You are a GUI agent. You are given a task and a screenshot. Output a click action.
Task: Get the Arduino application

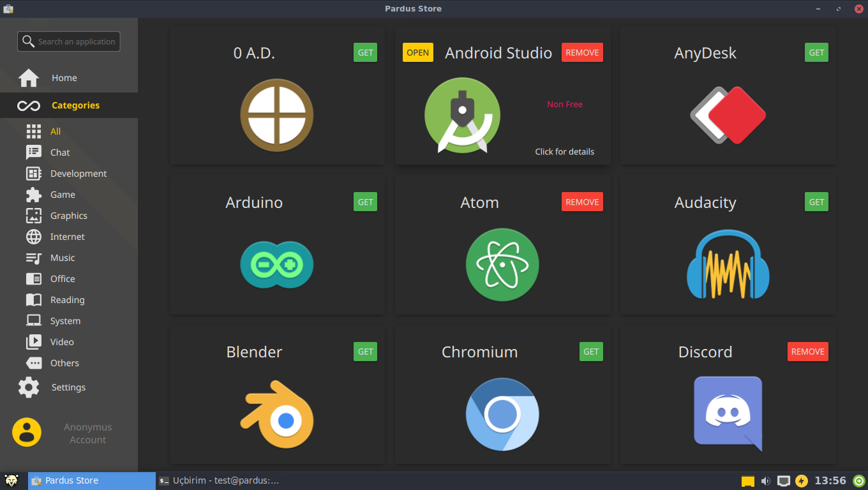(x=366, y=202)
